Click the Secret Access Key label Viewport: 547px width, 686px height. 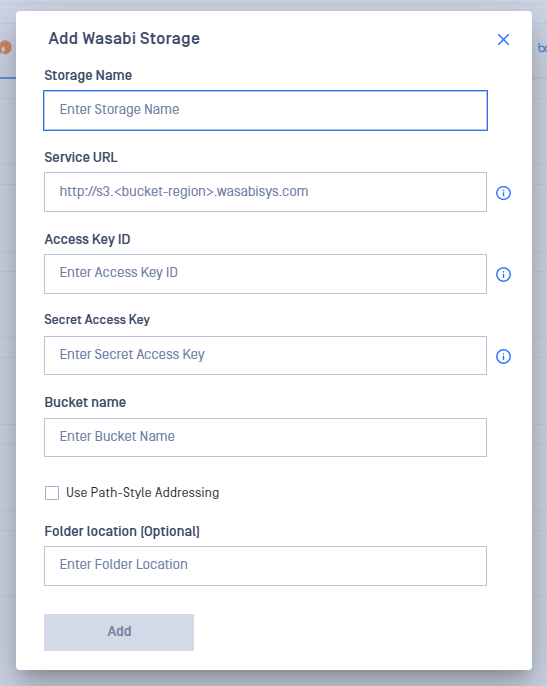(x=97, y=319)
